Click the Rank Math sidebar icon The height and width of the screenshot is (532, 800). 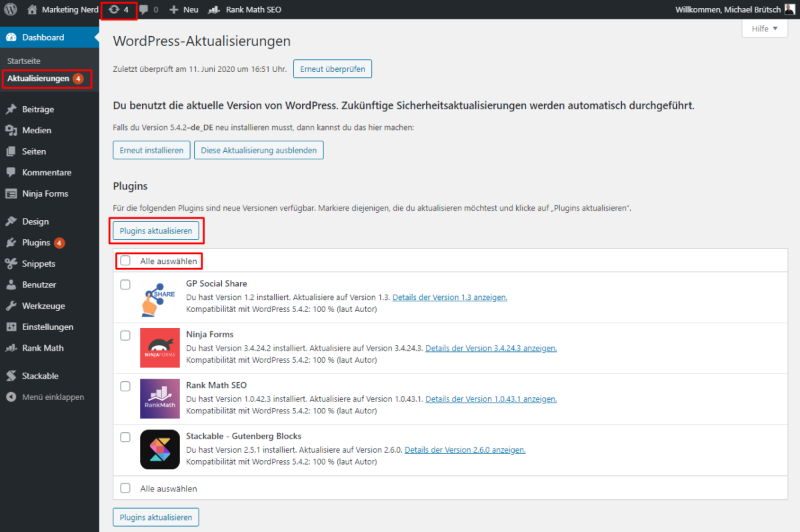pos(11,348)
